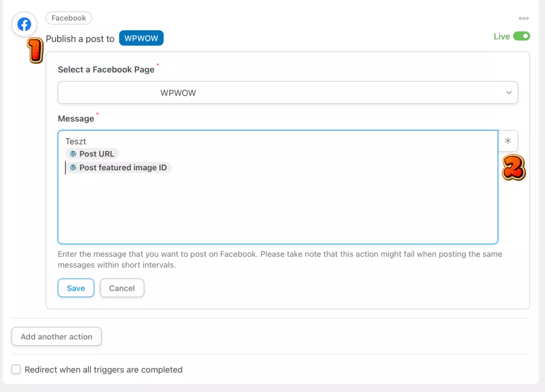Select the Post featured image ID token
Screen dimensions: 545x392
[118, 168]
